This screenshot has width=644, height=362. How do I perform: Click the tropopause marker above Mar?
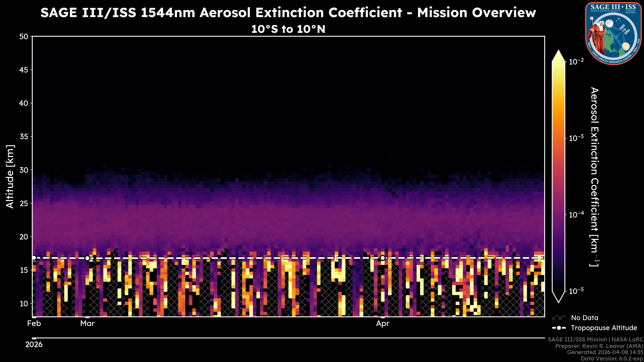tap(87, 258)
